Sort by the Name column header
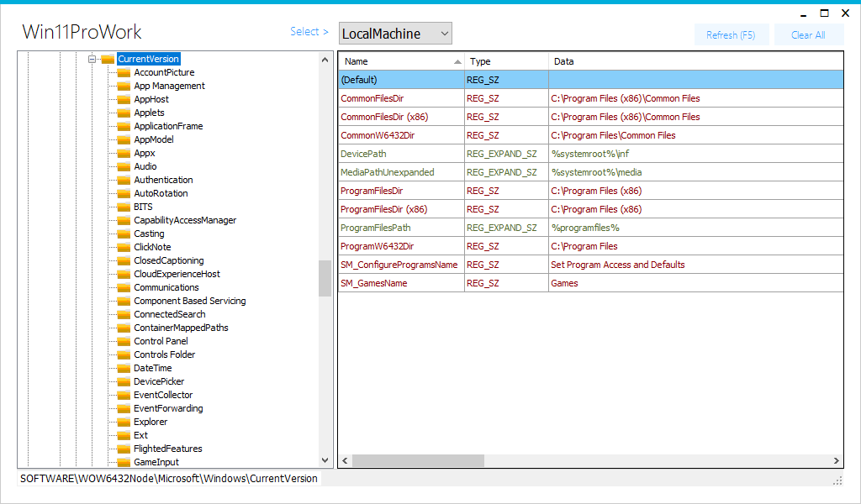 coord(401,61)
